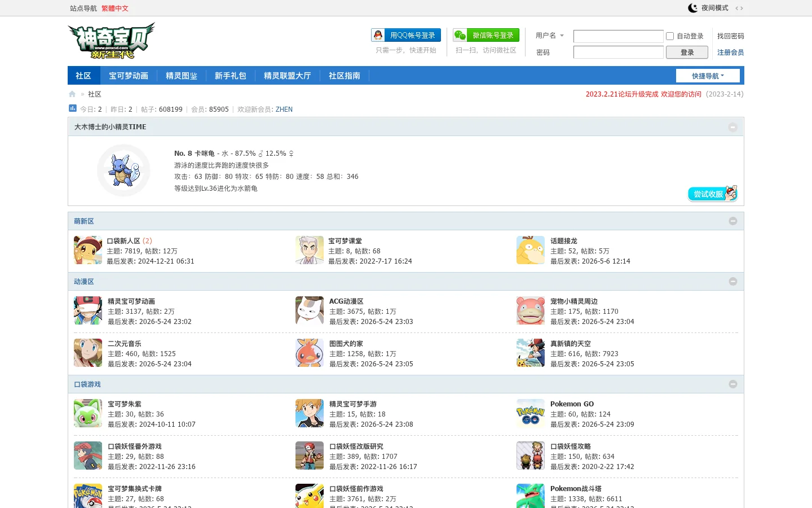The image size is (812, 508).
Task: Open 宝可梦课堂 forum icon
Action: click(x=310, y=250)
